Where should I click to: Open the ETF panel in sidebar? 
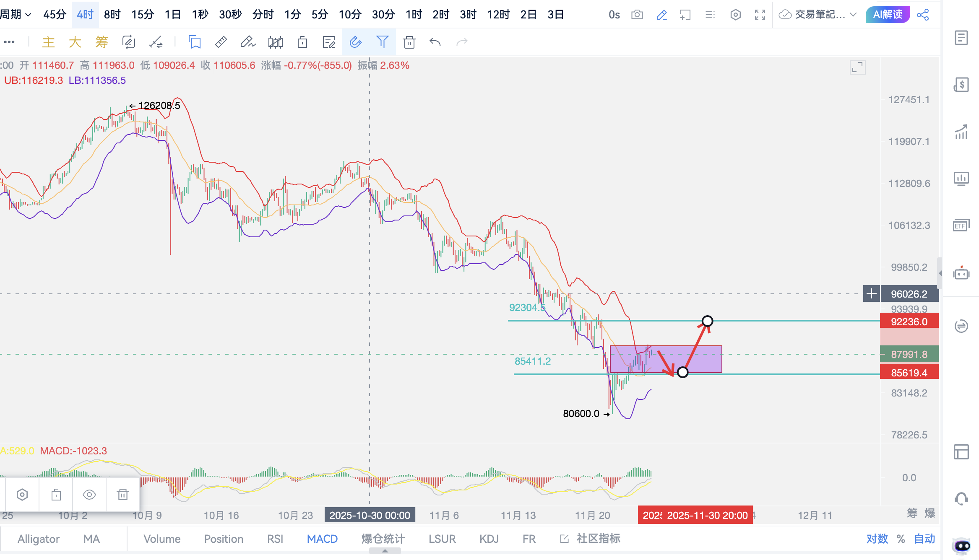(x=961, y=226)
